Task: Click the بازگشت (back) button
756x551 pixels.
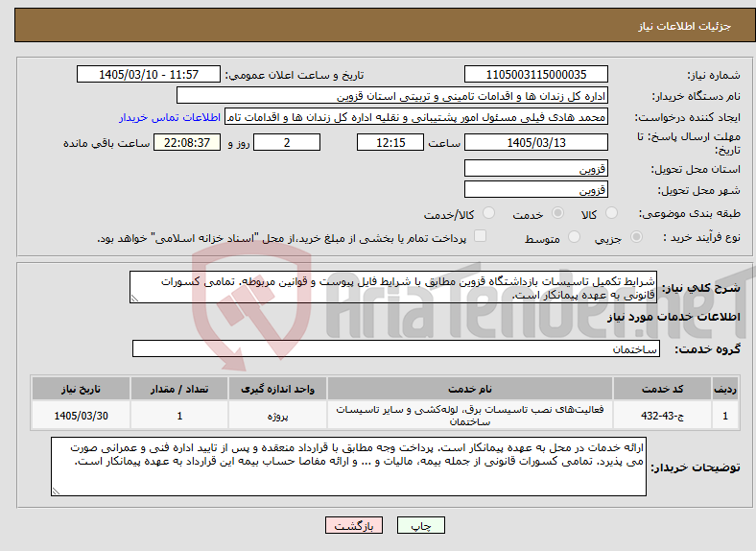Action: [x=354, y=525]
